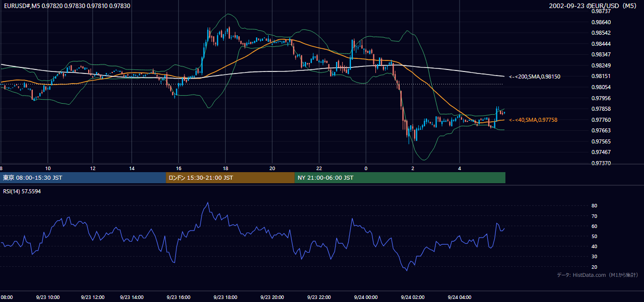Click price axis value 0.97956

point(601,98)
